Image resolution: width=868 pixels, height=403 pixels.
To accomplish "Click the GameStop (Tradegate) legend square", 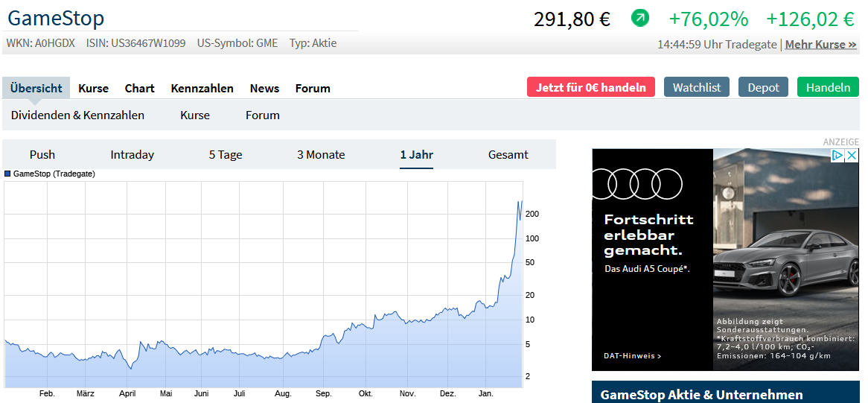I will (x=7, y=174).
